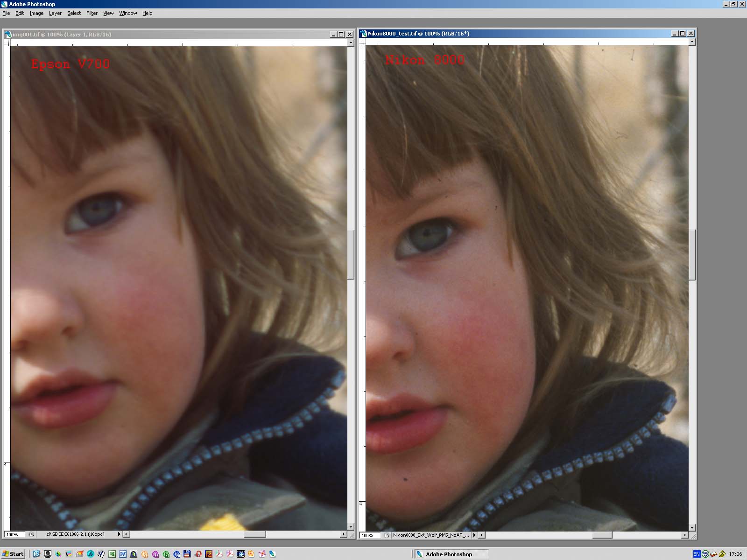Viewport: 747px width, 560px height.
Task: Click the checkmark V quick launch icon
Action: coord(101,554)
